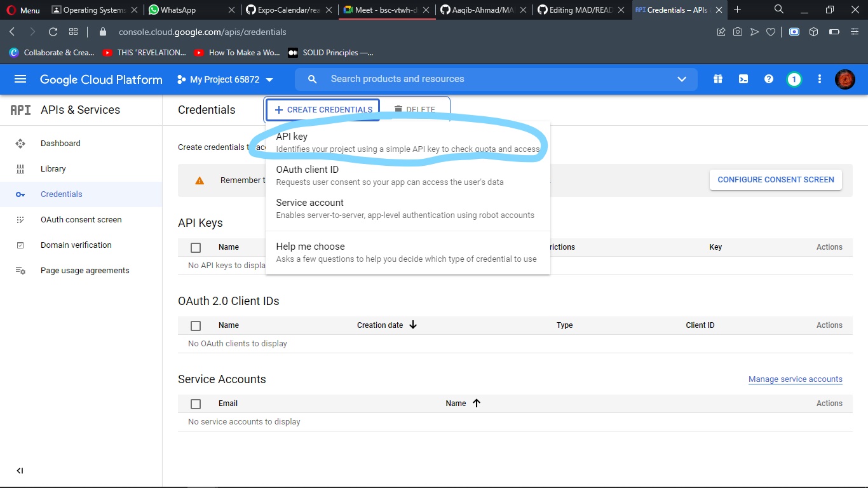868x488 pixels.
Task: Click the camera snapshot icon in address bar
Action: point(738,32)
